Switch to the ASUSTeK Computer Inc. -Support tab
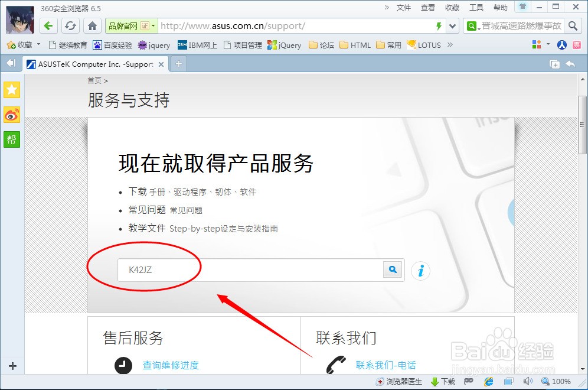Screen dimensions: 588x390 [96, 64]
